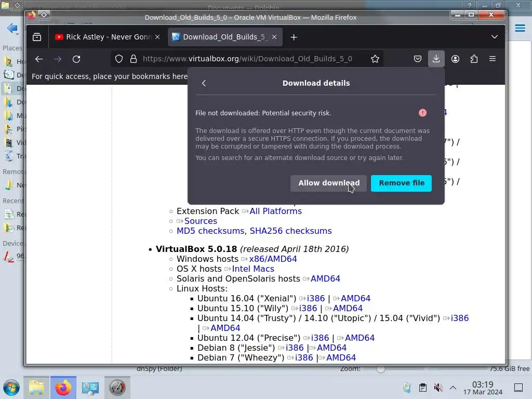
Task: Expand hidden system tray icons arrow
Action: point(453,388)
